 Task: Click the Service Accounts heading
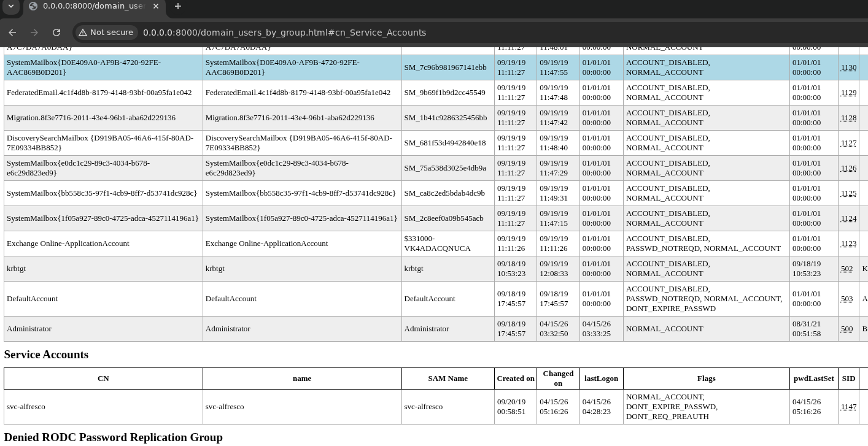tap(46, 355)
